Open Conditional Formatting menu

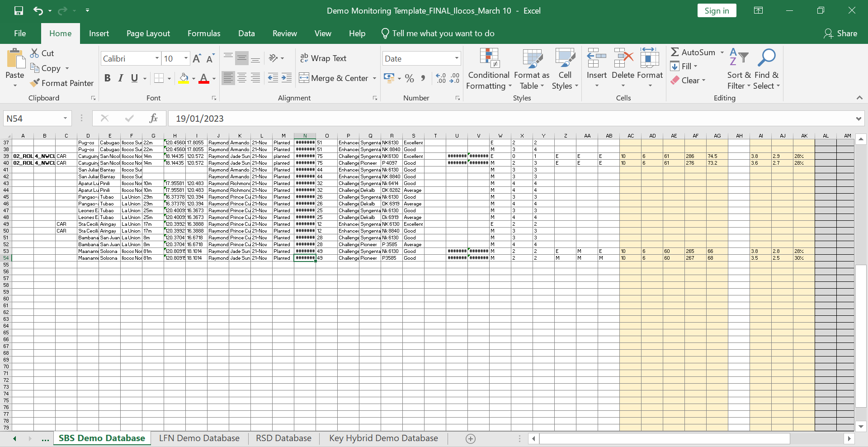coord(489,69)
